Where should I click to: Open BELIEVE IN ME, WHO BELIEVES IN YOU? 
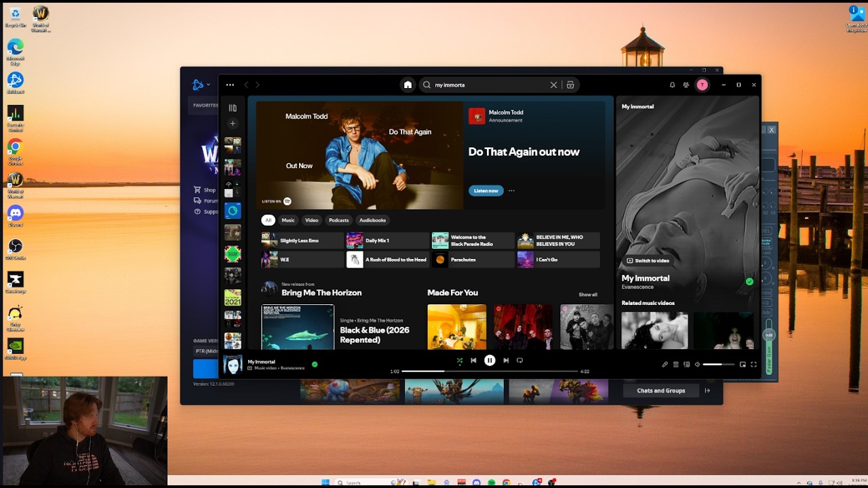(x=559, y=241)
